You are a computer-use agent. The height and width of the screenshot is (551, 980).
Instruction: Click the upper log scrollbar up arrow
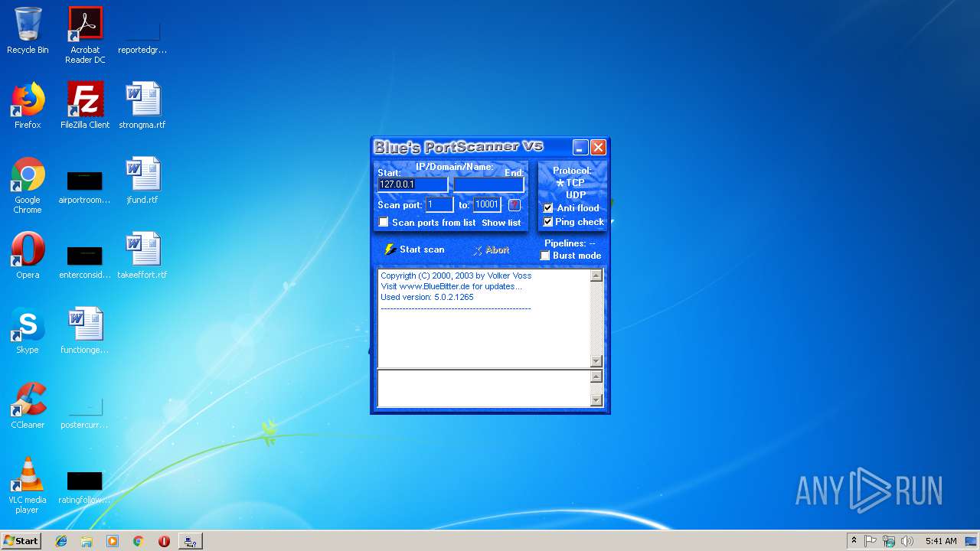point(596,275)
